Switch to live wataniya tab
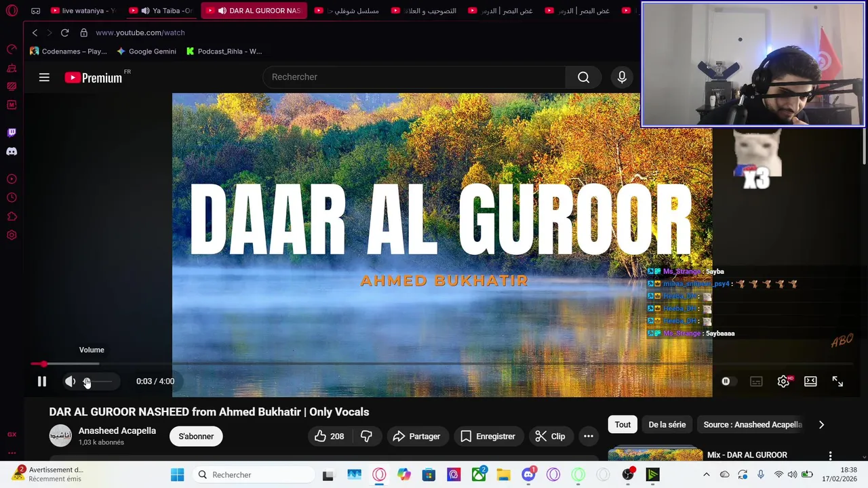Viewport: 868px width, 488px height. pos(84,11)
